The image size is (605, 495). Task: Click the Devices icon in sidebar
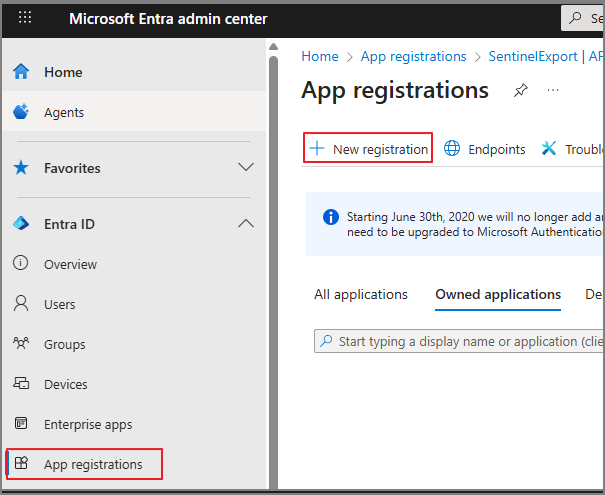pyautogui.click(x=21, y=383)
